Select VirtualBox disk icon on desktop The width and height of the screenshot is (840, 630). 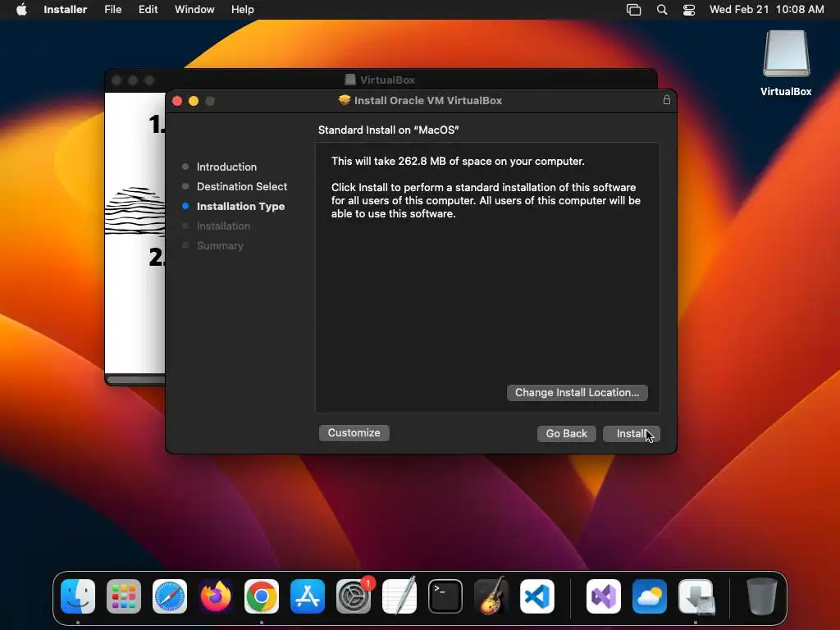tap(786, 53)
